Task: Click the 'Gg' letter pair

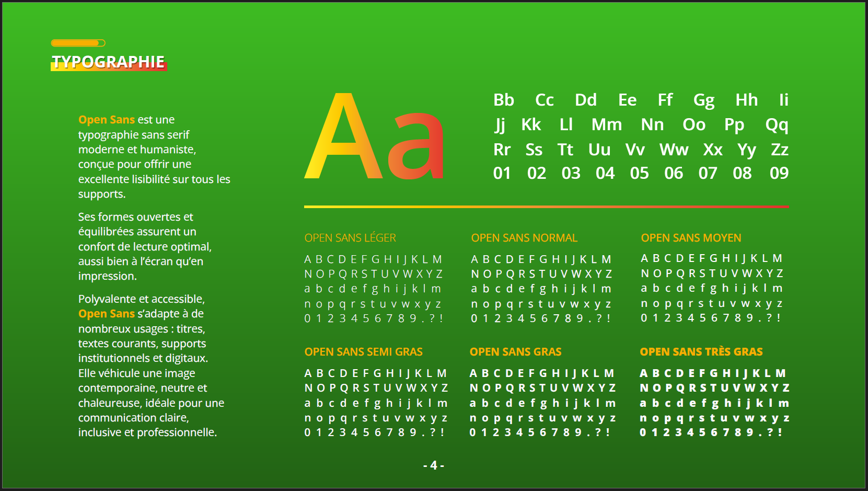Action: point(704,101)
